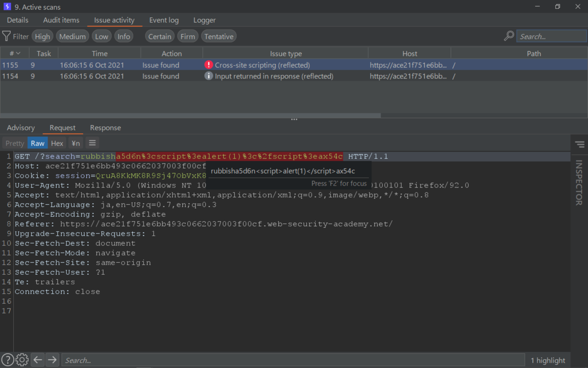
Task: Sort by the Host column header
Action: click(410, 53)
